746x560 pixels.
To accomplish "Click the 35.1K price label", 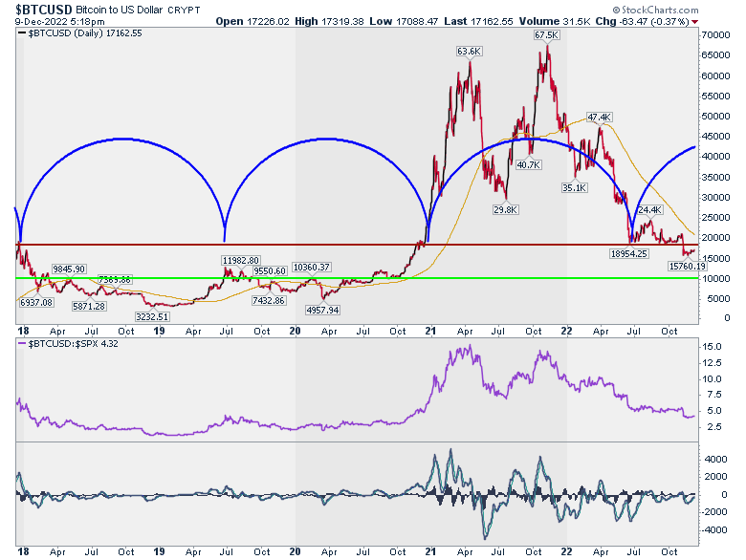I will coord(574,187).
